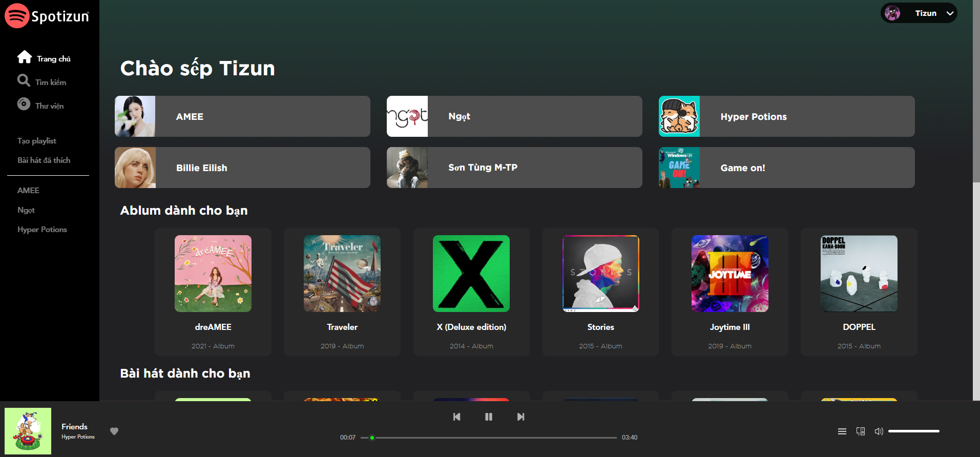Click the Joytime III album title
Image resolution: width=980 pixels, height=457 pixels.
pyautogui.click(x=730, y=327)
